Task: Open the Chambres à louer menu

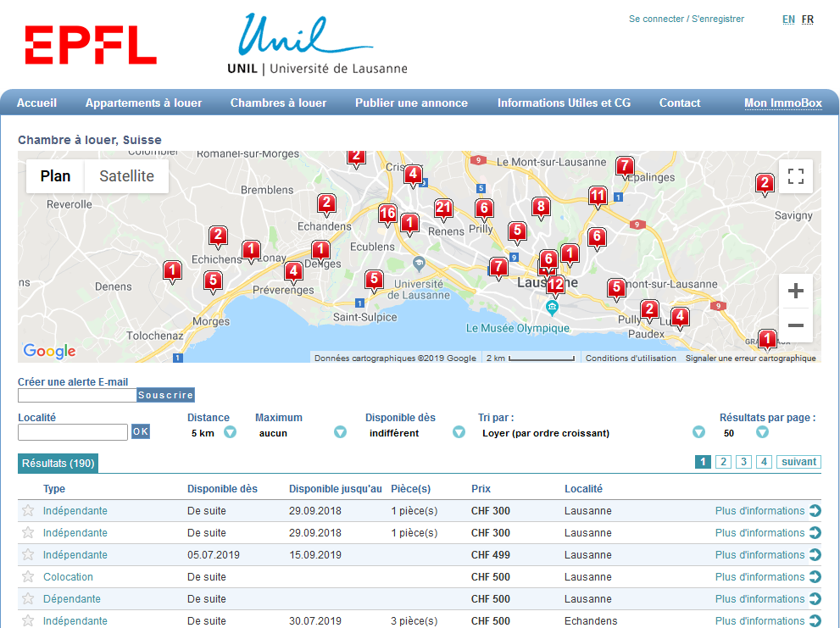Action: coord(278,103)
